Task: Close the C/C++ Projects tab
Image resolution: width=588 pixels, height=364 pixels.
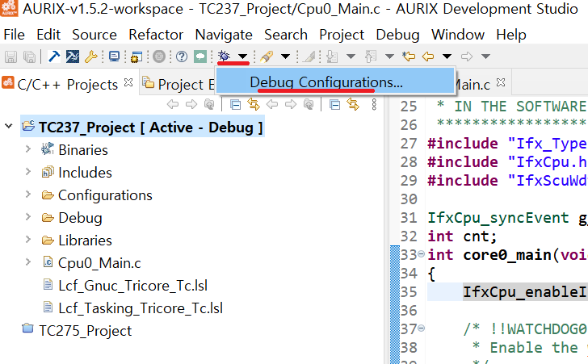Action: pyautogui.click(x=128, y=82)
